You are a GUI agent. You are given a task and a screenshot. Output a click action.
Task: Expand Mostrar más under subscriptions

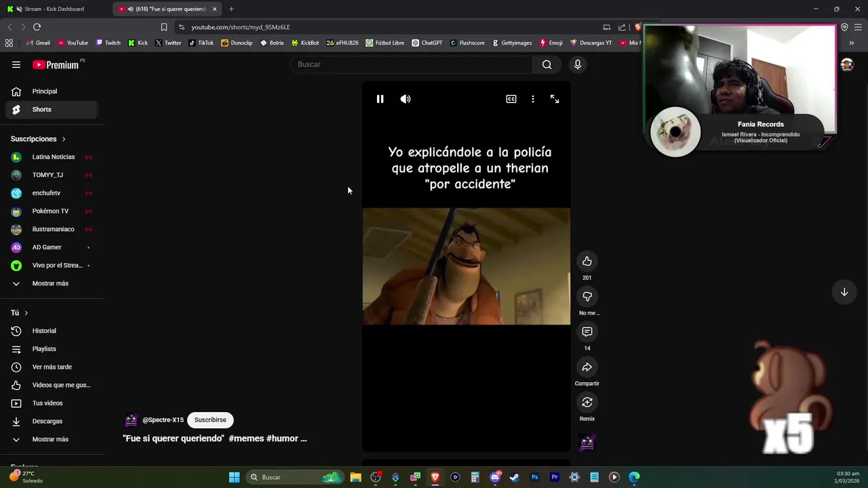tap(52, 283)
